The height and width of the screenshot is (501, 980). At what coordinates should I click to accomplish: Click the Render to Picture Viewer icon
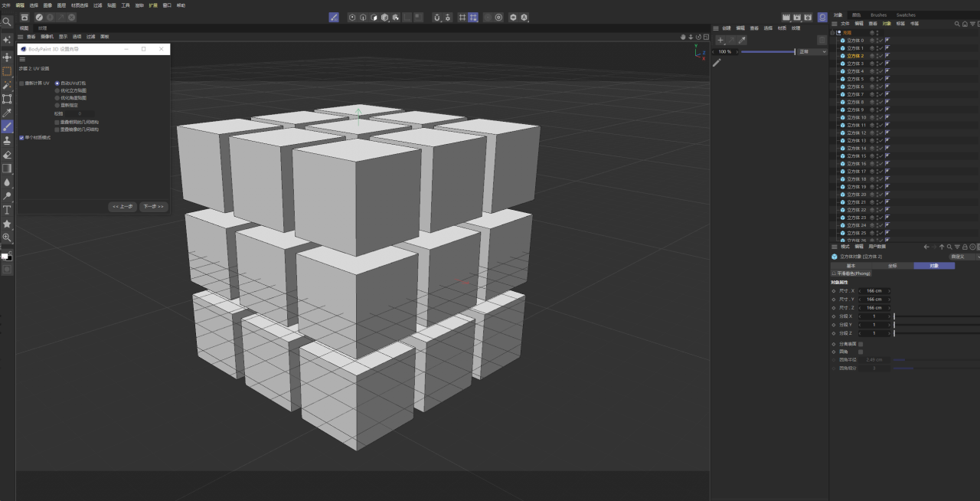click(797, 17)
